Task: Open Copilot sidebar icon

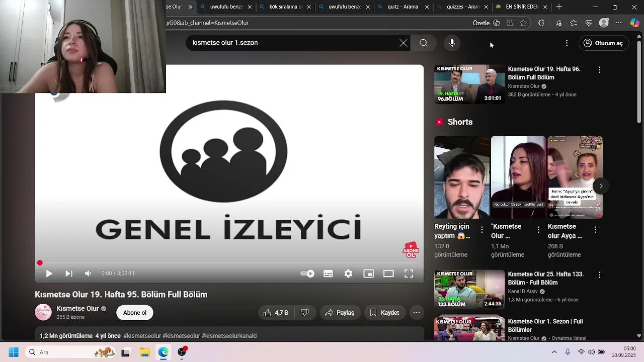Action: 635,23
